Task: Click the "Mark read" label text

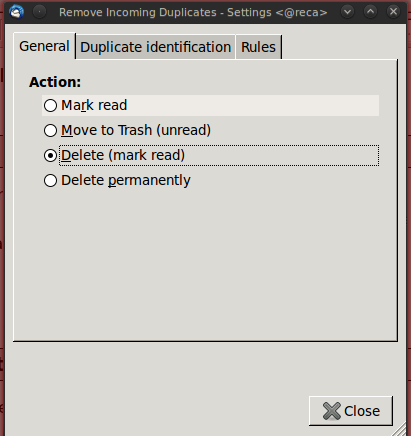Action: pyautogui.click(x=94, y=105)
